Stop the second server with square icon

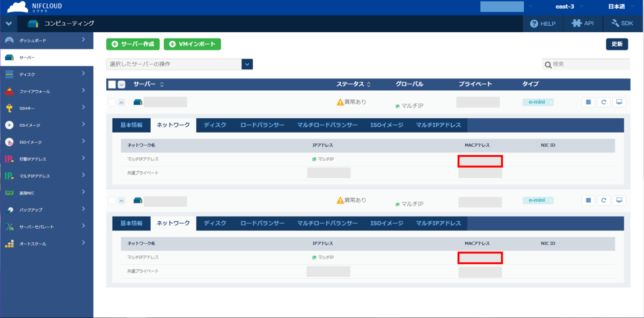tap(589, 200)
